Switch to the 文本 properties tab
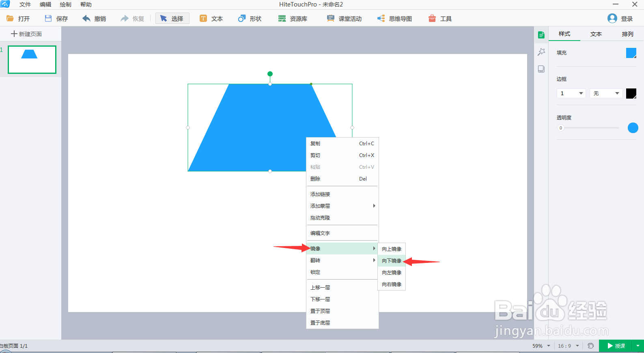 click(596, 34)
